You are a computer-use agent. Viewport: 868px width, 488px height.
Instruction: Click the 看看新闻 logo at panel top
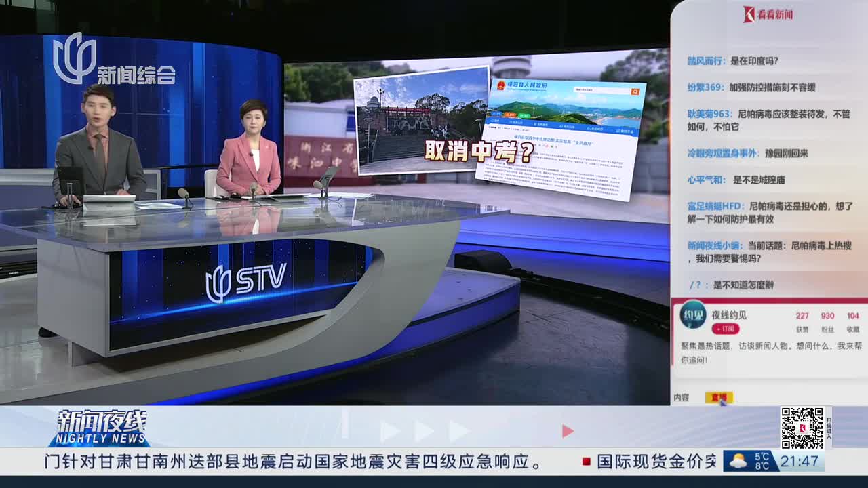pos(768,14)
